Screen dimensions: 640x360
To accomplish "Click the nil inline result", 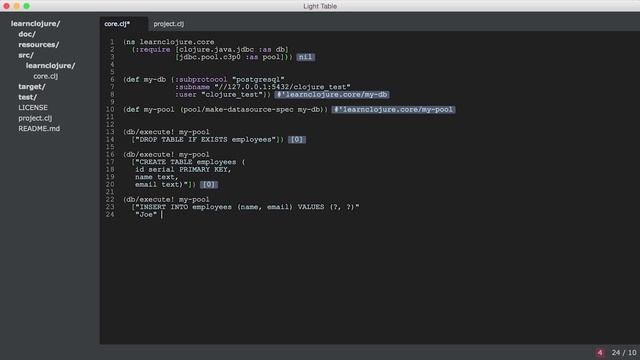I will (x=305, y=57).
